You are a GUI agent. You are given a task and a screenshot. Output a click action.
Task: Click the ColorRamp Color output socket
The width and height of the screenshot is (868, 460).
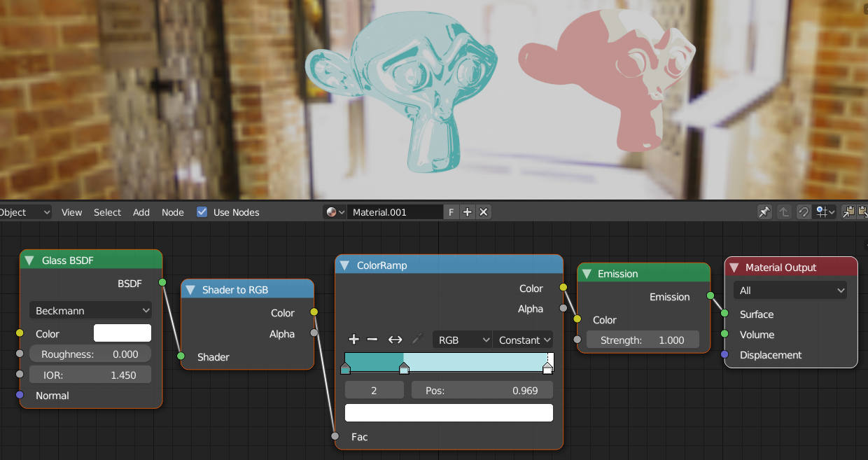pos(563,288)
